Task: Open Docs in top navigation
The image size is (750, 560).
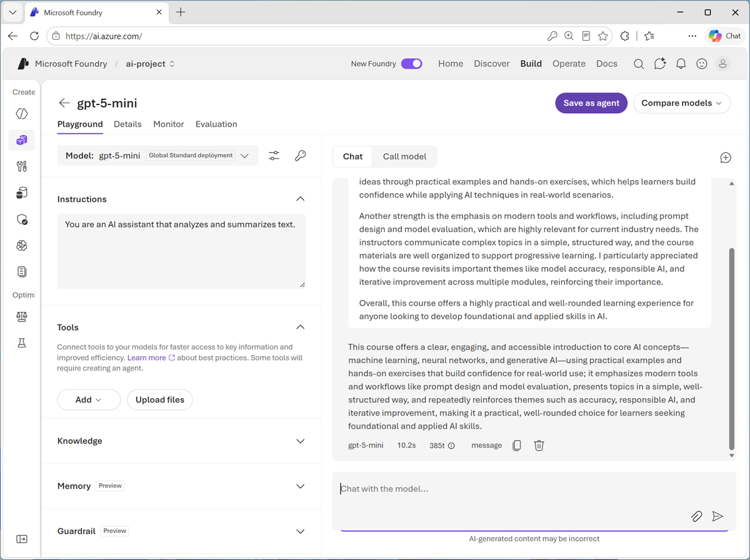Action: pos(607,64)
